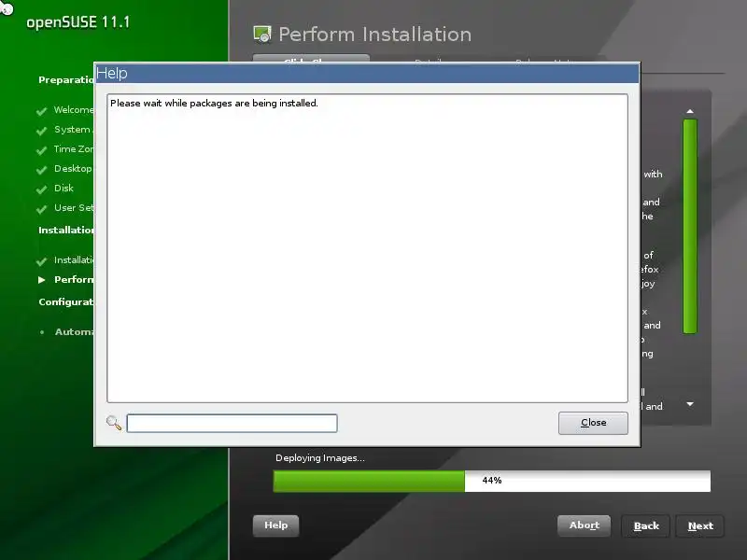This screenshot has height=560, width=747.
Task: Click the Installation step checkmark icon
Action: (41, 261)
